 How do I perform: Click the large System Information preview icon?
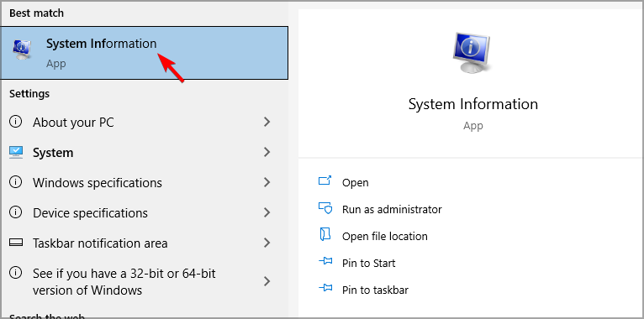click(472, 54)
